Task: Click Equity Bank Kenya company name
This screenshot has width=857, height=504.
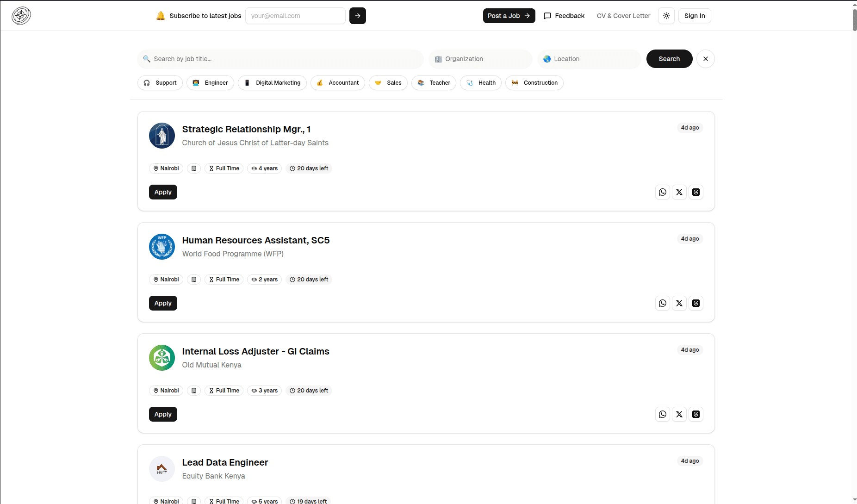Action: tap(214, 476)
